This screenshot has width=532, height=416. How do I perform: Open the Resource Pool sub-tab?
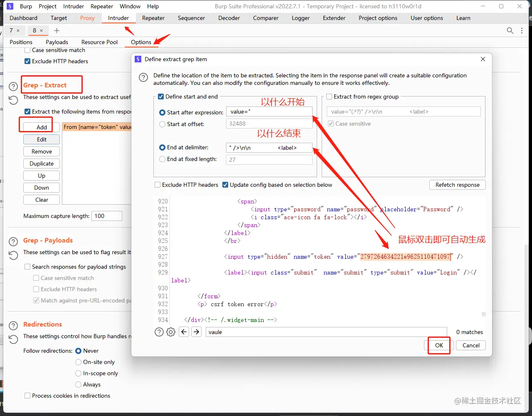click(x=99, y=42)
